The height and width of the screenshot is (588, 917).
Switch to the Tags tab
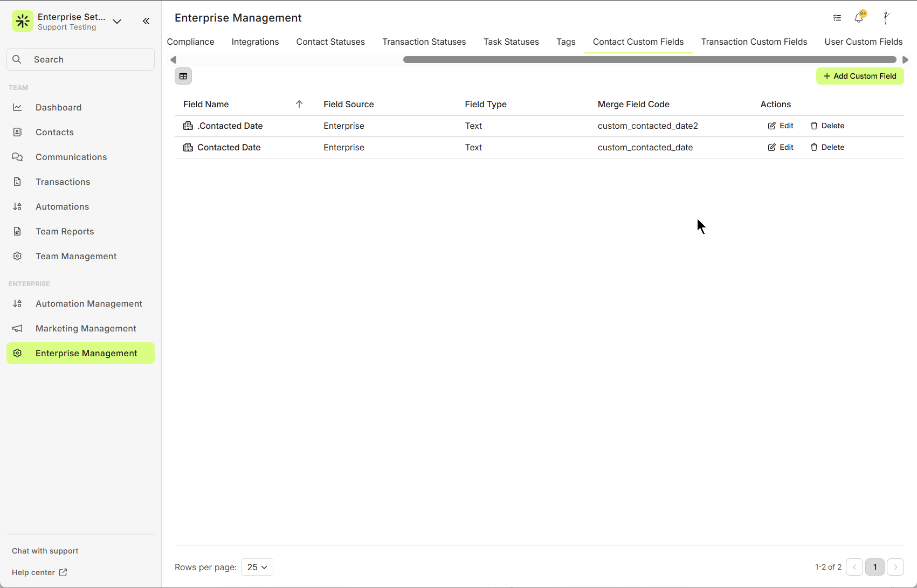coord(566,41)
